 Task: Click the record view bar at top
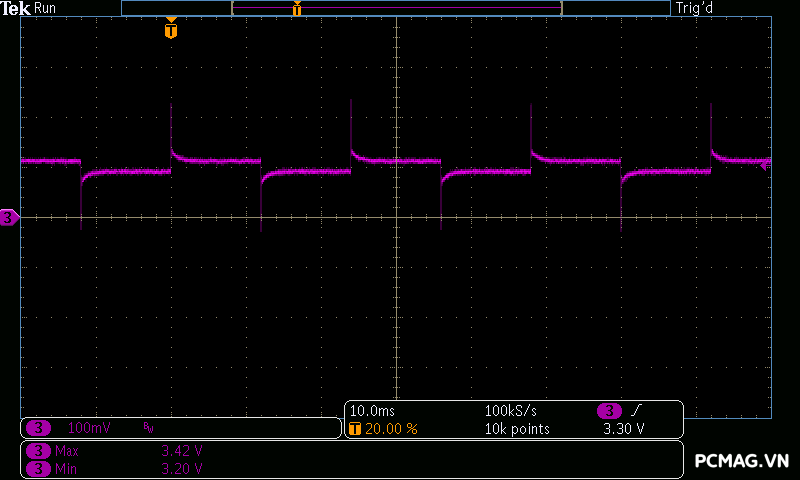[x=396, y=8]
